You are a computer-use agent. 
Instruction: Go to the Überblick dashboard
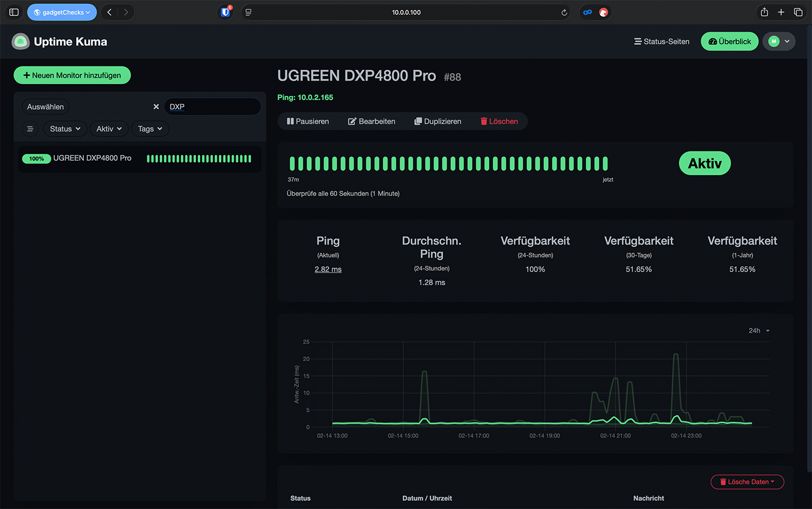coord(729,42)
